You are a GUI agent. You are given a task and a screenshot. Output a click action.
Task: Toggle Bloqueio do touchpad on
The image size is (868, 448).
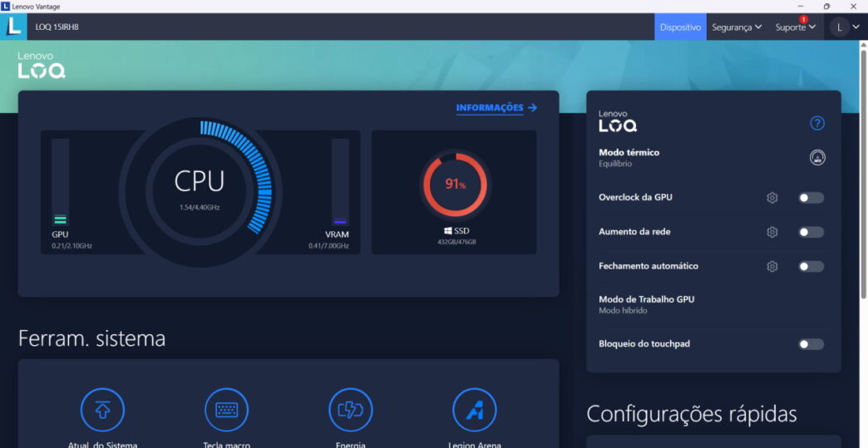811,344
